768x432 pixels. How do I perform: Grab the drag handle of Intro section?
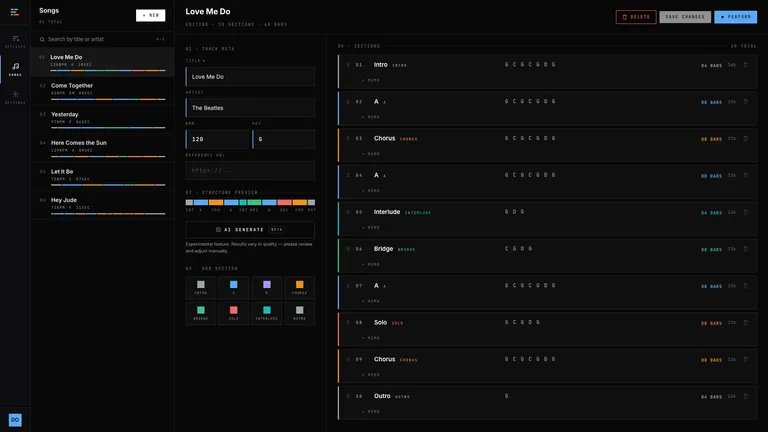click(348, 65)
